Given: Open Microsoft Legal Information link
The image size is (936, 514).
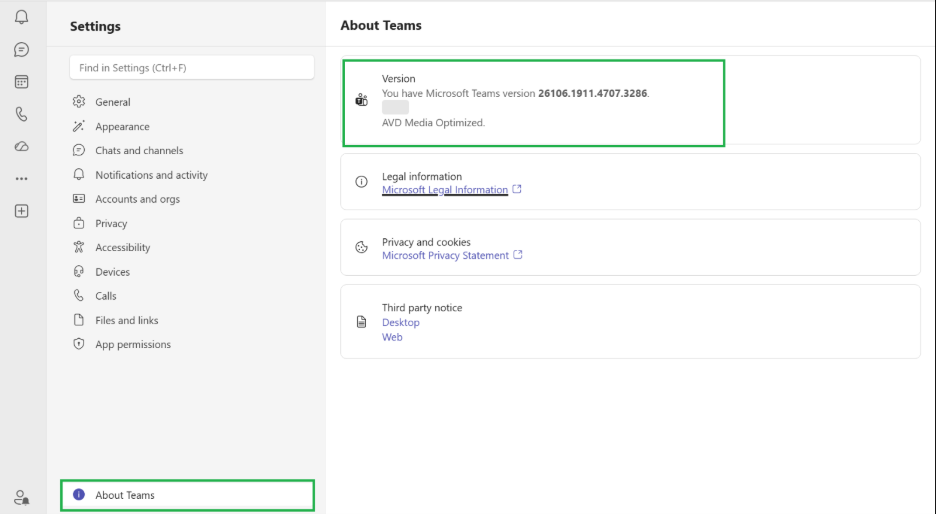Looking at the screenshot, I should [445, 190].
